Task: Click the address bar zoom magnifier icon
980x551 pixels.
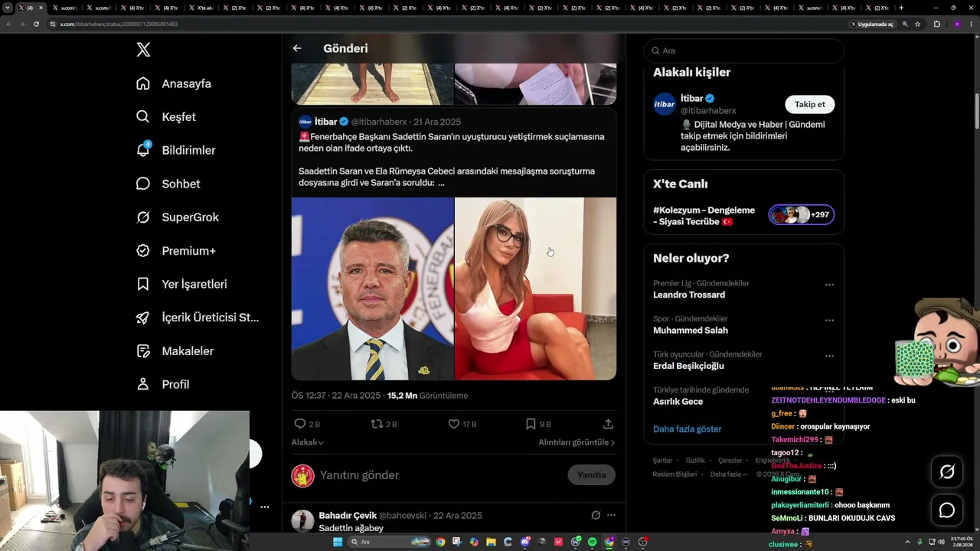Action: [x=905, y=24]
